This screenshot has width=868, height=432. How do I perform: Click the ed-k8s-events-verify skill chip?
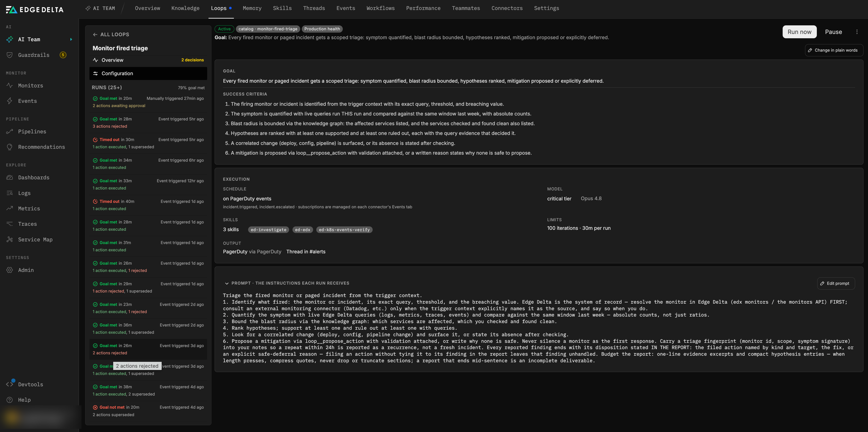pyautogui.click(x=344, y=230)
